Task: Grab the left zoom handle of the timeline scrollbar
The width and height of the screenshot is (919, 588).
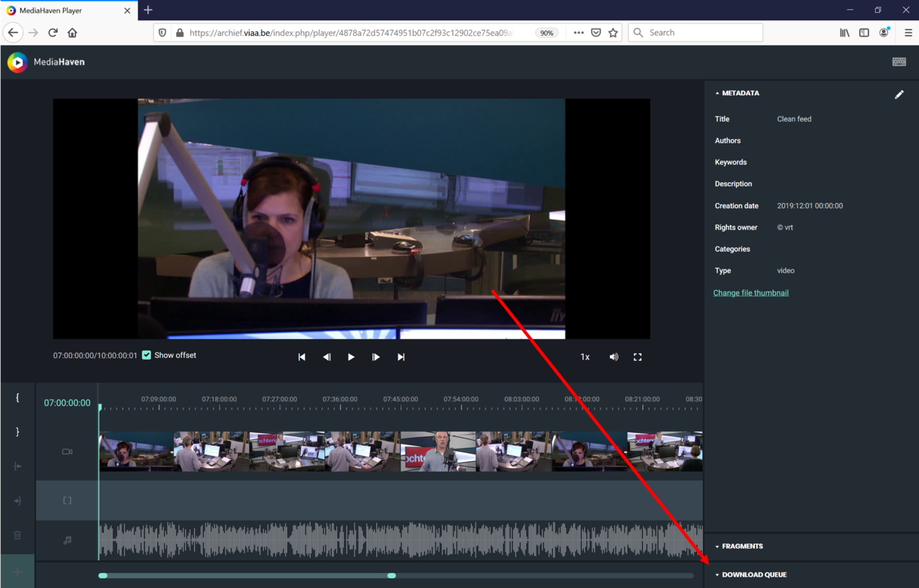Action: [x=103, y=576]
